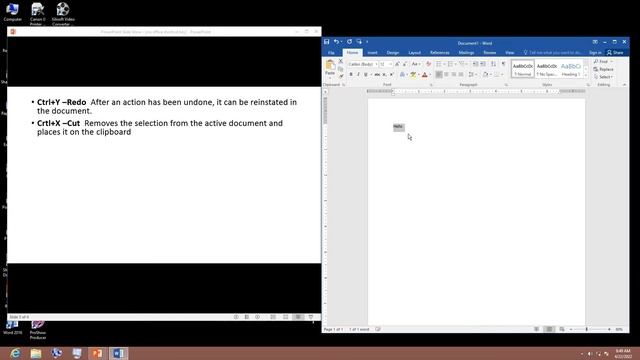Save the Word document via quick access
Image resolution: width=640 pixels, height=360 pixels.
click(x=327, y=42)
